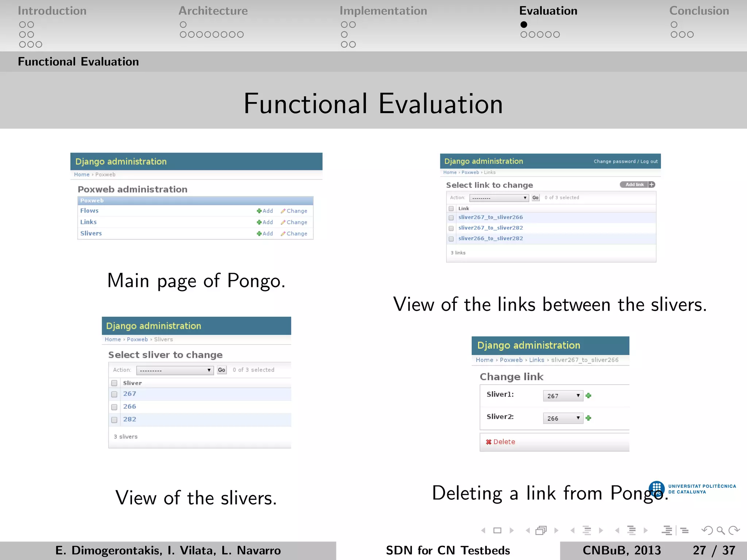
Task: Jump to the Architecture section
Action: point(213,11)
